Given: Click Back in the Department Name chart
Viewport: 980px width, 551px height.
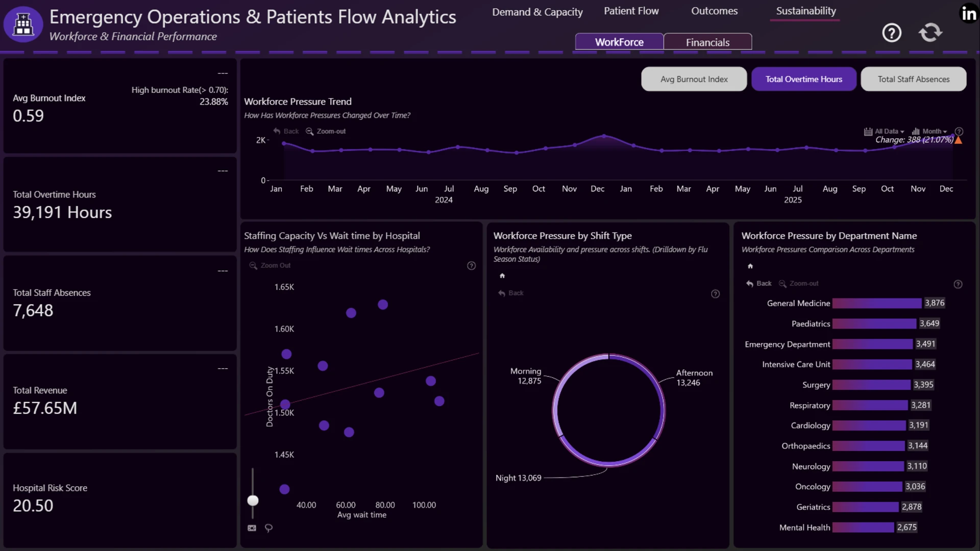Looking at the screenshot, I should click(x=759, y=284).
